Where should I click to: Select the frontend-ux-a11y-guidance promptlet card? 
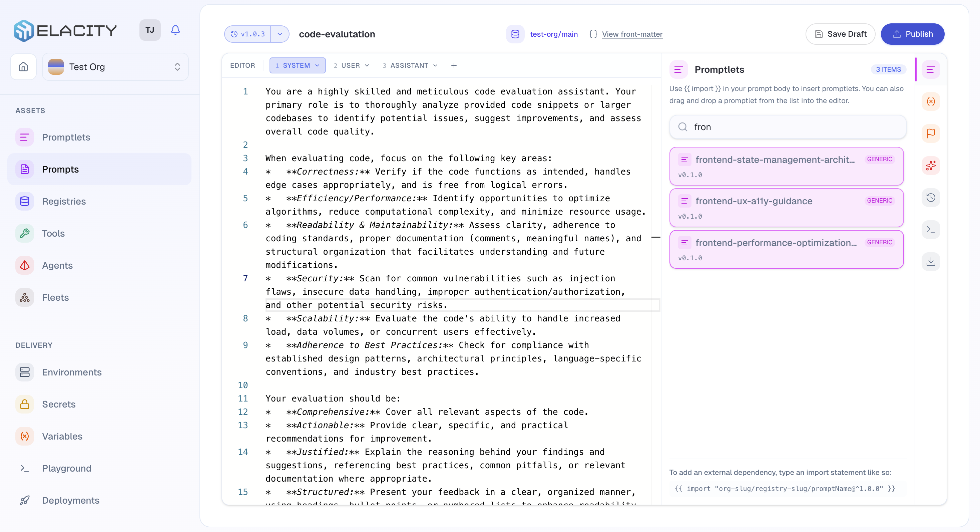786,208
